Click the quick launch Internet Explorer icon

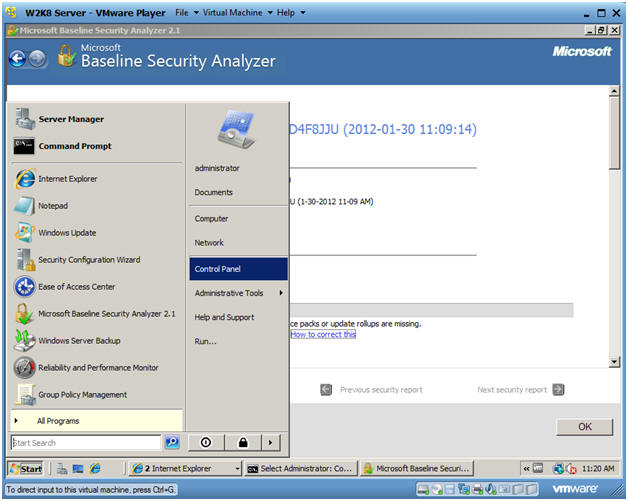click(95, 468)
